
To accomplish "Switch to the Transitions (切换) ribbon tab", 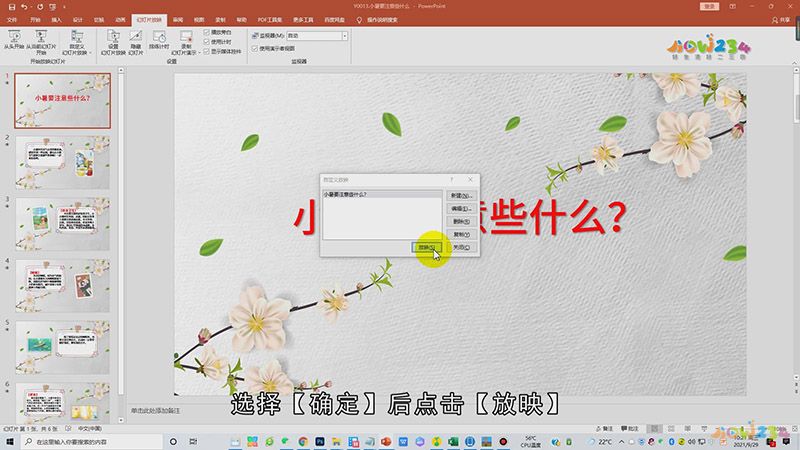I will pos(99,20).
